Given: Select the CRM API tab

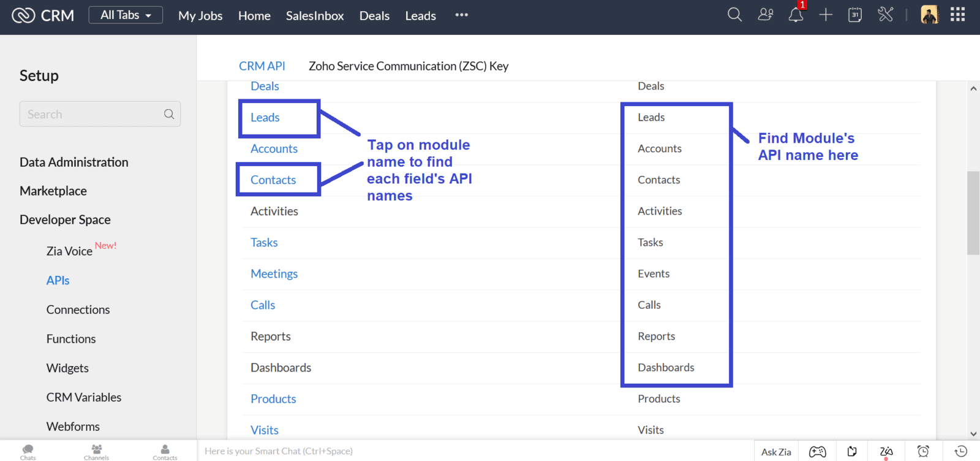Looking at the screenshot, I should click(x=262, y=66).
